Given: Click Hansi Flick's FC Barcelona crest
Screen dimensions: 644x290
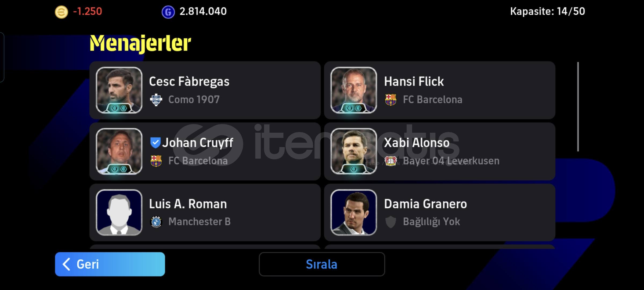Looking at the screenshot, I should click(390, 100).
